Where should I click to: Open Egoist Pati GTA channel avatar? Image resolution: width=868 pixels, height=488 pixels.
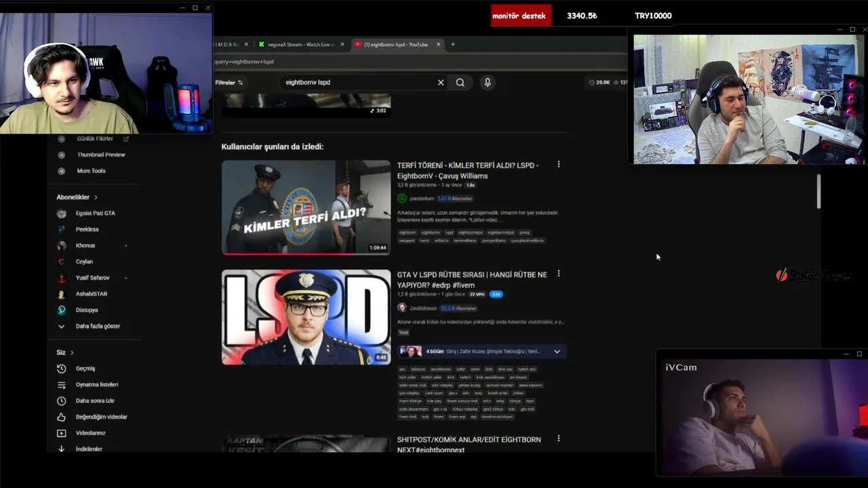[x=62, y=213]
